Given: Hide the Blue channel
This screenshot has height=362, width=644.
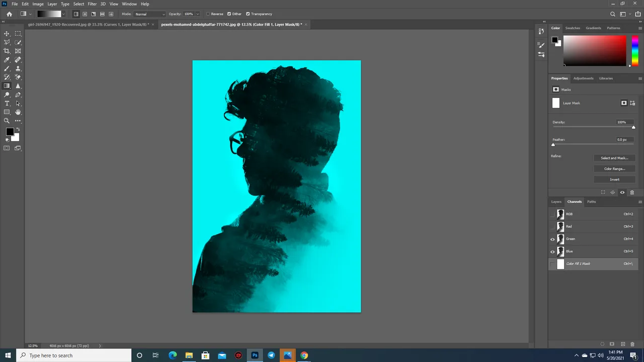Looking at the screenshot, I should [552, 251].
